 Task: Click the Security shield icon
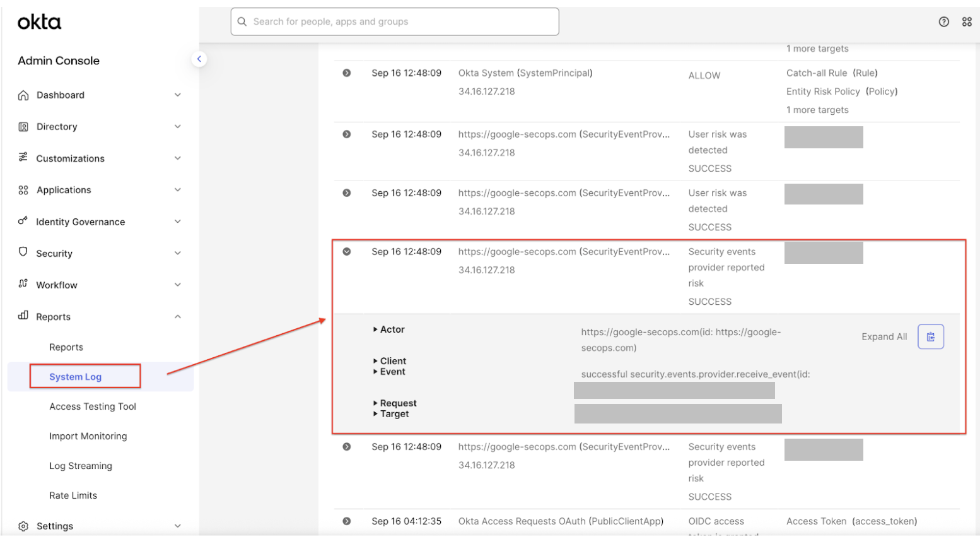tap(23, 252)
